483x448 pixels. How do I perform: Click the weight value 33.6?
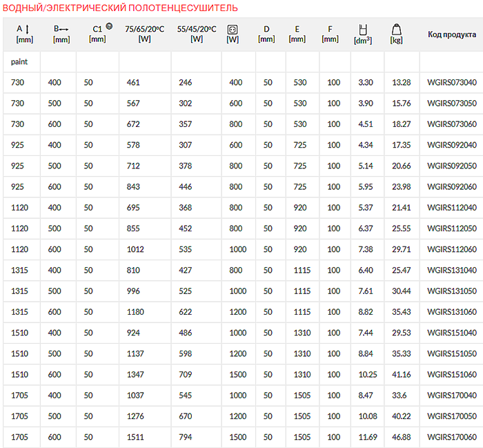(x=400, y=396)
